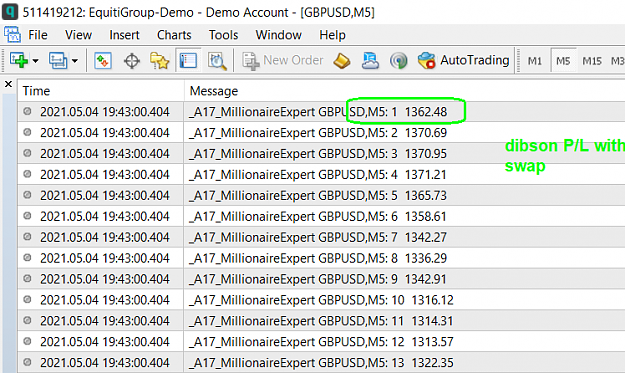
Task: Click the MetaTrader app icon in title bar
Action: click(x=10, y=11)
